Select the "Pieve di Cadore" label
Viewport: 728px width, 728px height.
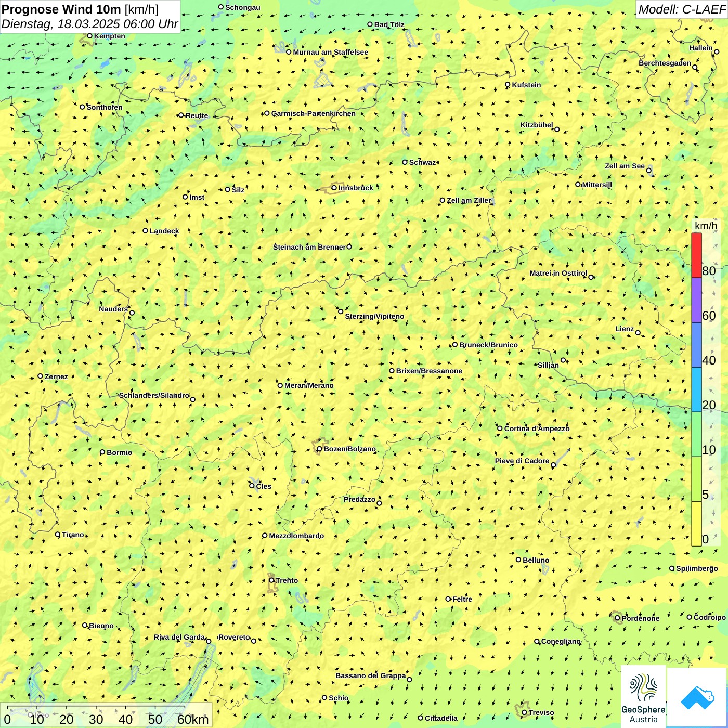coord(522,461)
